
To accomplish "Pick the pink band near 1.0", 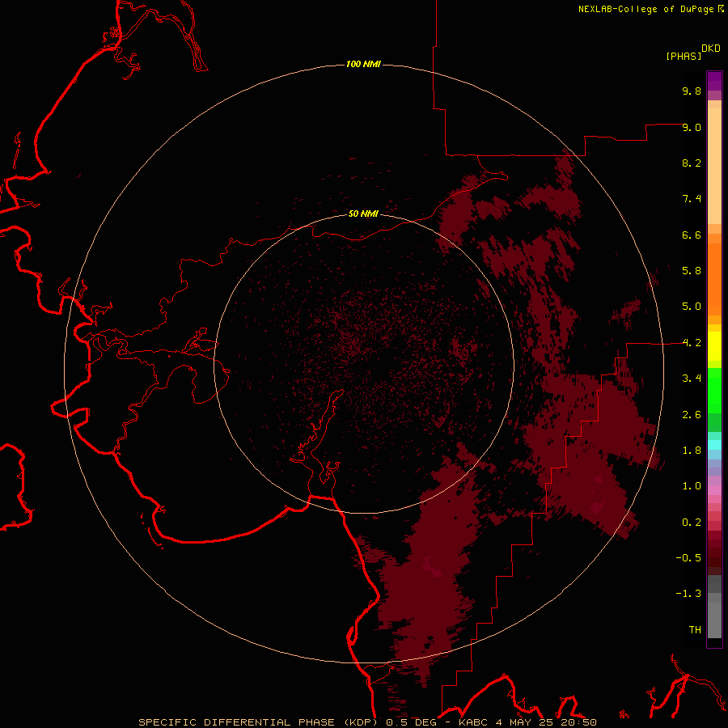I will pyautogui.click(x=714, y=490).
